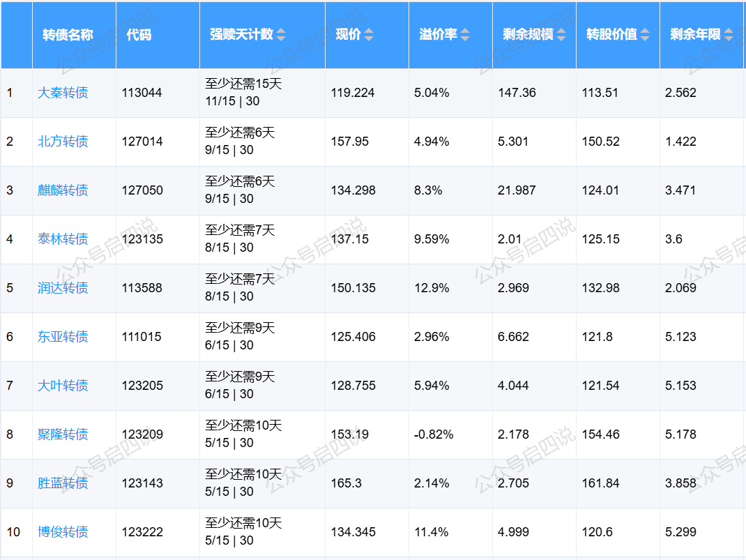The height and width of the screenshot is (560, 746).
Task: Click the 东亚转债 link
Action: pyautogui.click(x=63, y=337)
